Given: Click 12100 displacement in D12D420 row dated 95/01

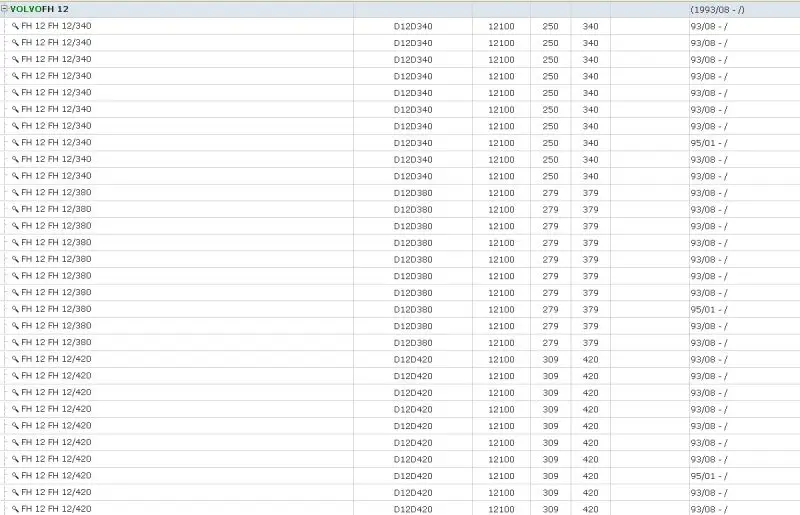Looking at the screenshot, I should click(501, 476).
